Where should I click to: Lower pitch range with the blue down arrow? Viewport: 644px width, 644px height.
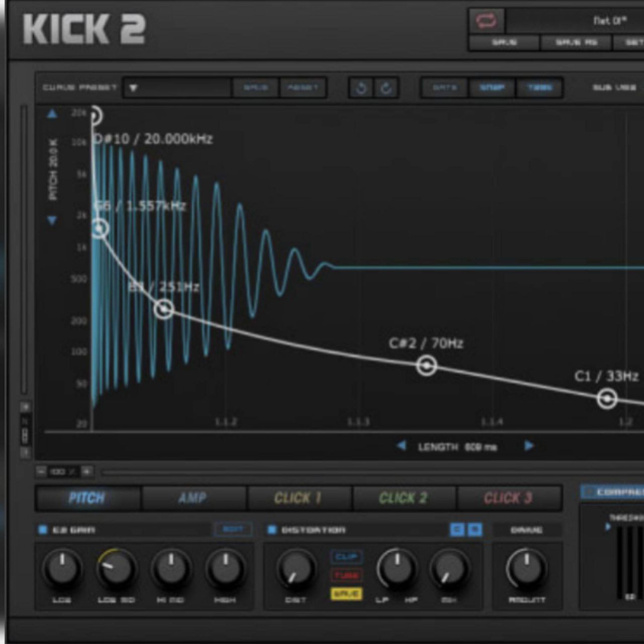[x=52, y=220]
